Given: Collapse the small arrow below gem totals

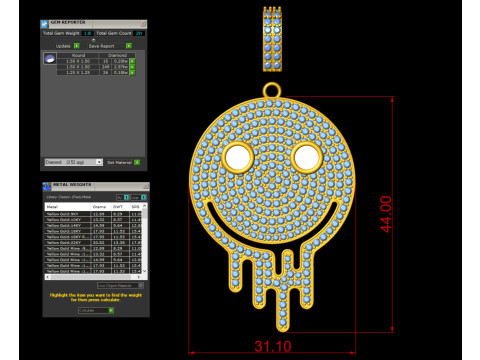Looking at the screenshot, I should pyautogui.click(x=93, y=40).
